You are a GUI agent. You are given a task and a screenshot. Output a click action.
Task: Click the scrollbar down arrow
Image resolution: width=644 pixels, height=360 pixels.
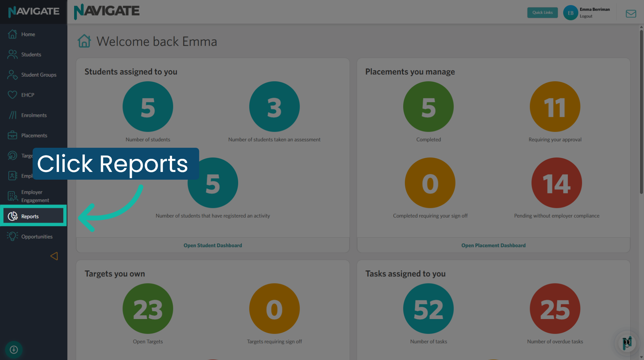click(x=641, y=357)
